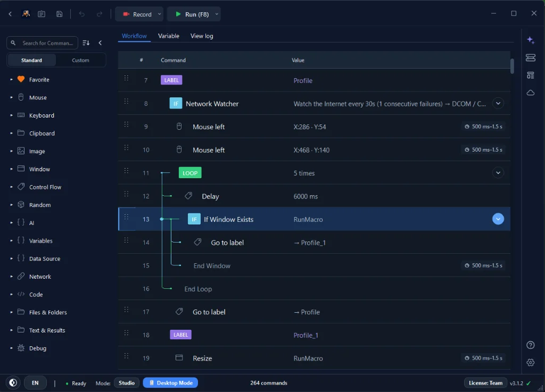This screenshot has height=392, width=545.
Task: Click the cloud icon on right sidebar
Action: point(531,93)
